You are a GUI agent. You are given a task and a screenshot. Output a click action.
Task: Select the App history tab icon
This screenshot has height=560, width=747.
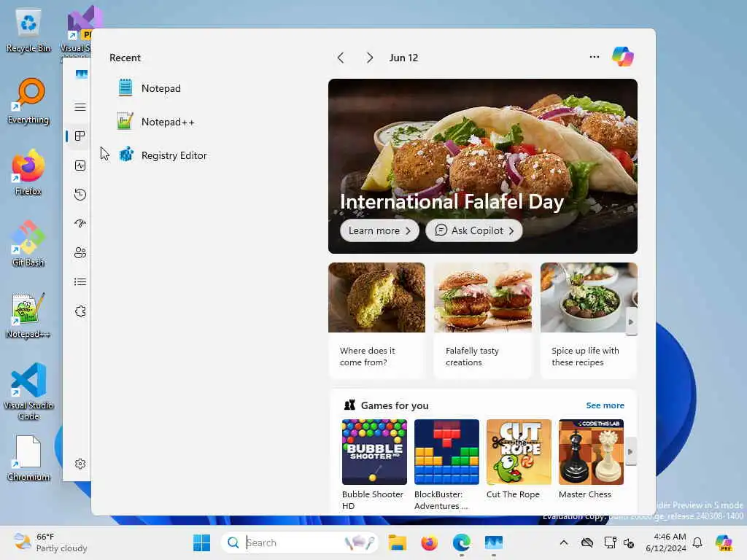[x=80, y=194]
